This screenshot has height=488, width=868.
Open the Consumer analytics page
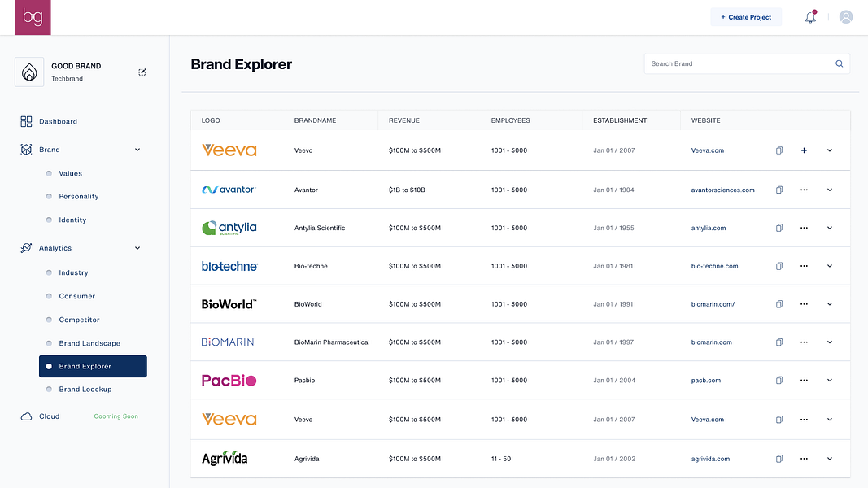tap(77, 296)
